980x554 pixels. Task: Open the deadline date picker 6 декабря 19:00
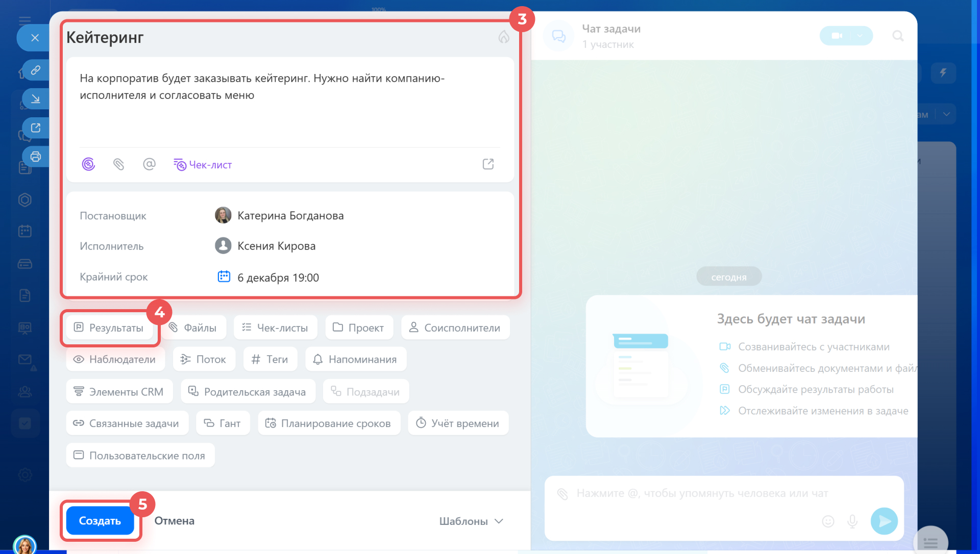[278, 278]
